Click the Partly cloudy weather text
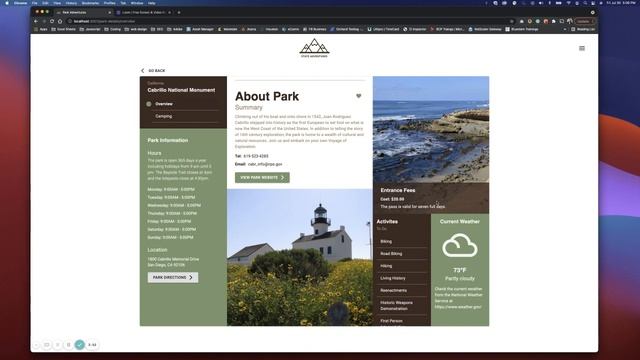The height and width of the screenshot is (360, 640). (460, 278)
